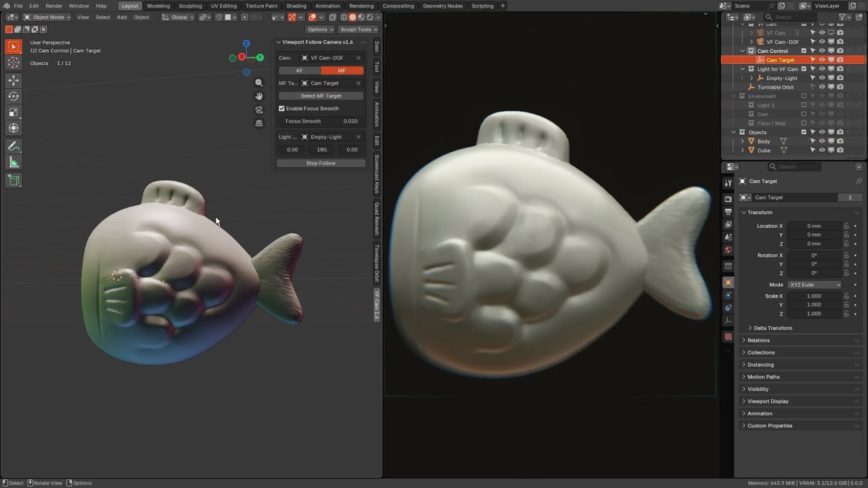This screenshot has height=488, width=868.
Task: Expand the Relations panel
Action: coord(758,340)
